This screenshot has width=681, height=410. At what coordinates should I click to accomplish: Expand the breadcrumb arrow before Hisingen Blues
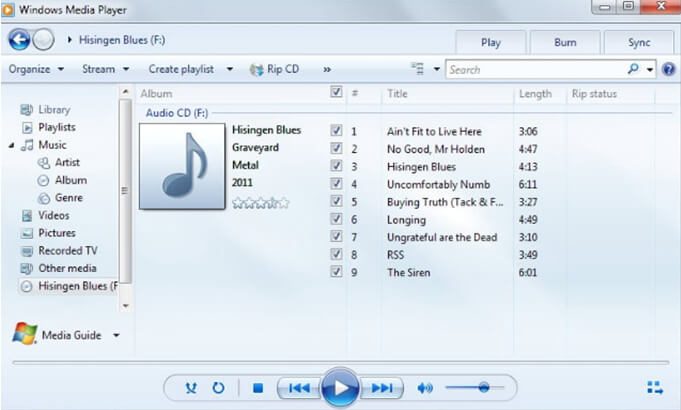69,40
